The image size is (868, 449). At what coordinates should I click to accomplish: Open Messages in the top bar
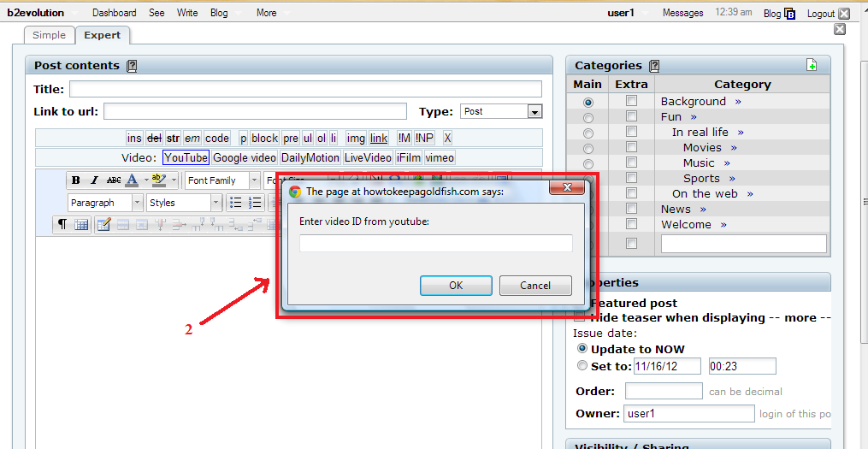click(x=682, y=13)
